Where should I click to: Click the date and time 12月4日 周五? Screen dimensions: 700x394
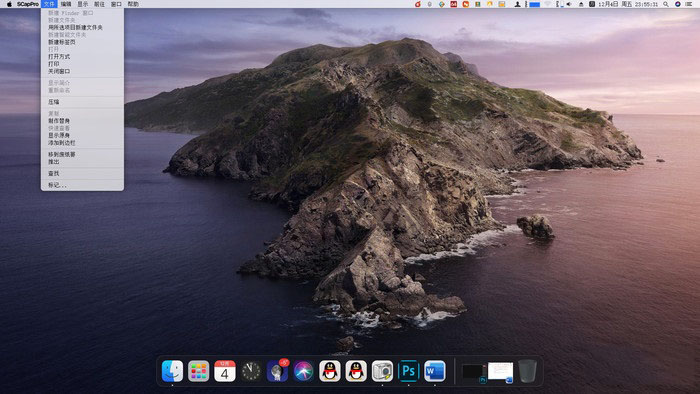(628, 4)
